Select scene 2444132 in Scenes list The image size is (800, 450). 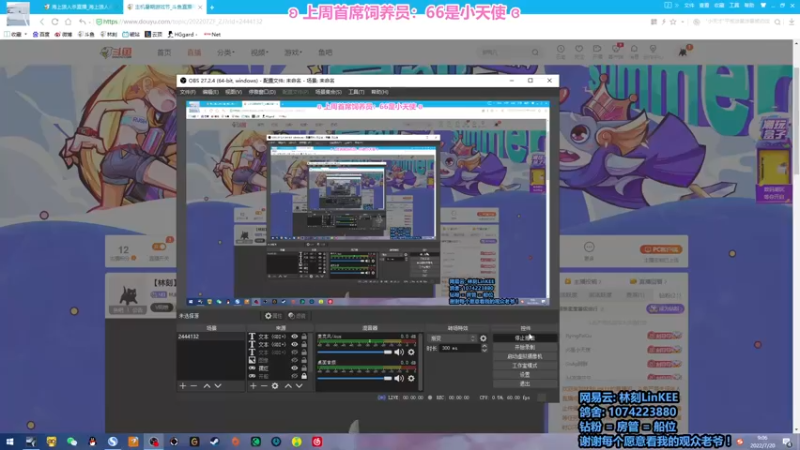pyautogui.click(x=211, y=337)
